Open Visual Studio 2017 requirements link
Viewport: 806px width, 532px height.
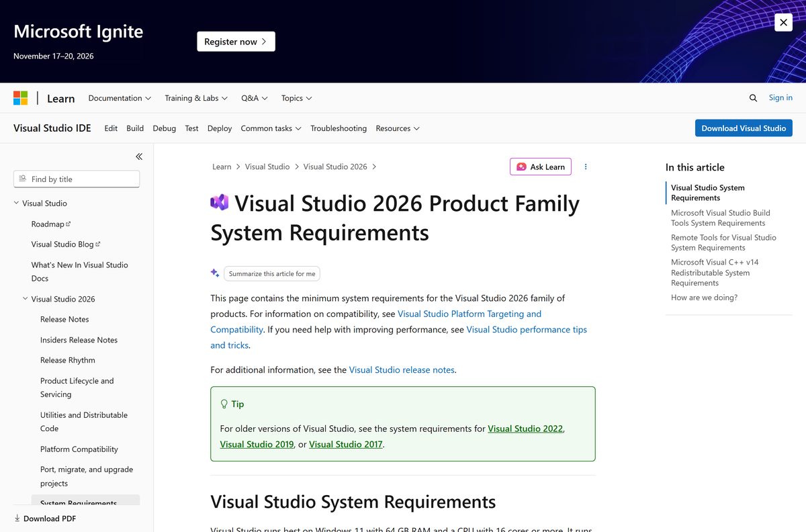click(346, 444)
